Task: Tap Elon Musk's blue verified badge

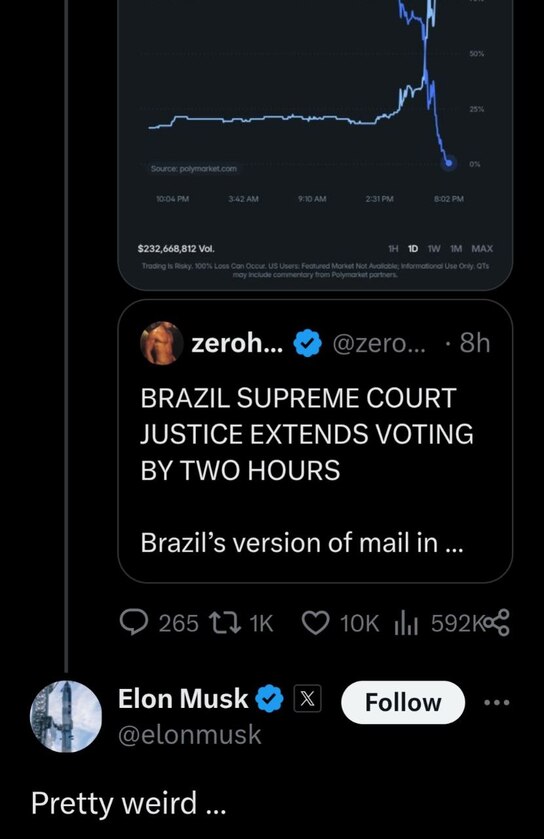Action: (x=269, y=699)
